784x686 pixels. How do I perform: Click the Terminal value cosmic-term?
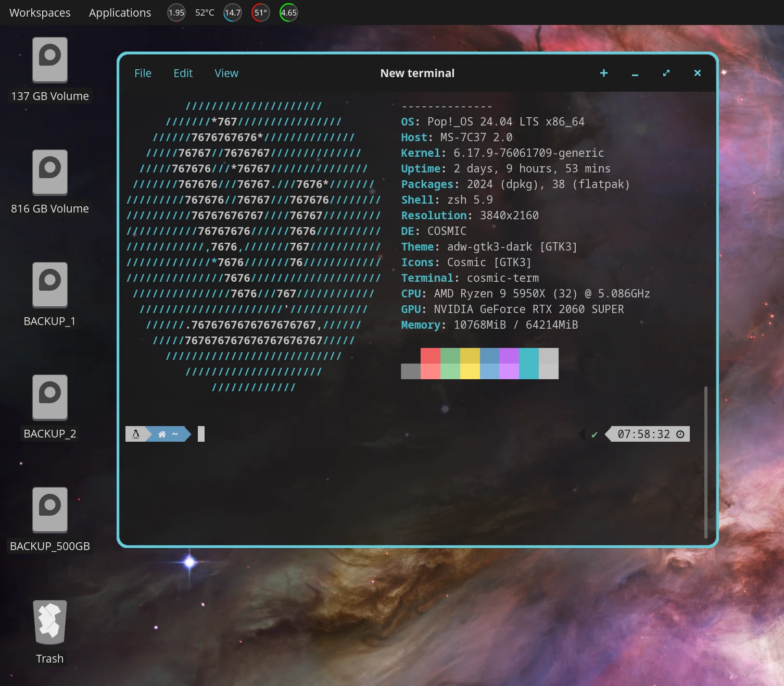(x=503, y=278)
